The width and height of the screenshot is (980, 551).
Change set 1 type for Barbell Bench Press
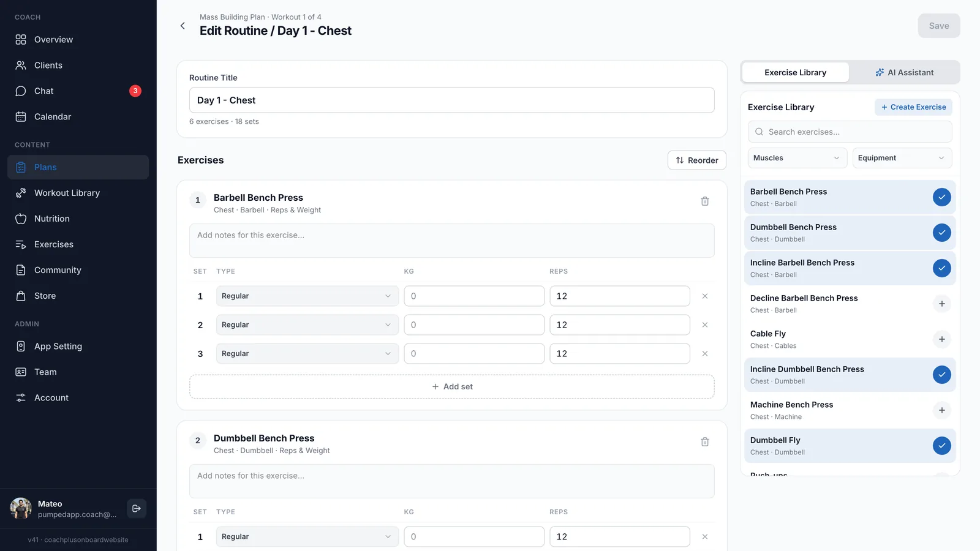point(307,296)
